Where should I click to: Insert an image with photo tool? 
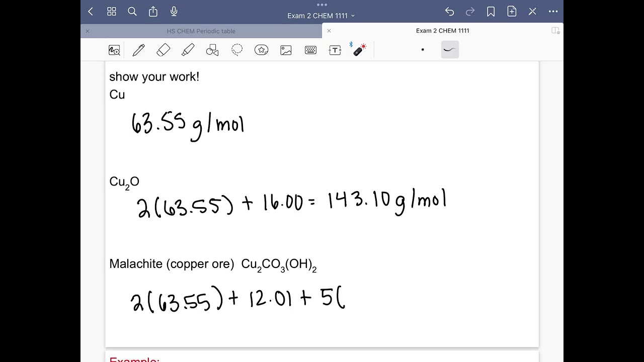[286, 50]
